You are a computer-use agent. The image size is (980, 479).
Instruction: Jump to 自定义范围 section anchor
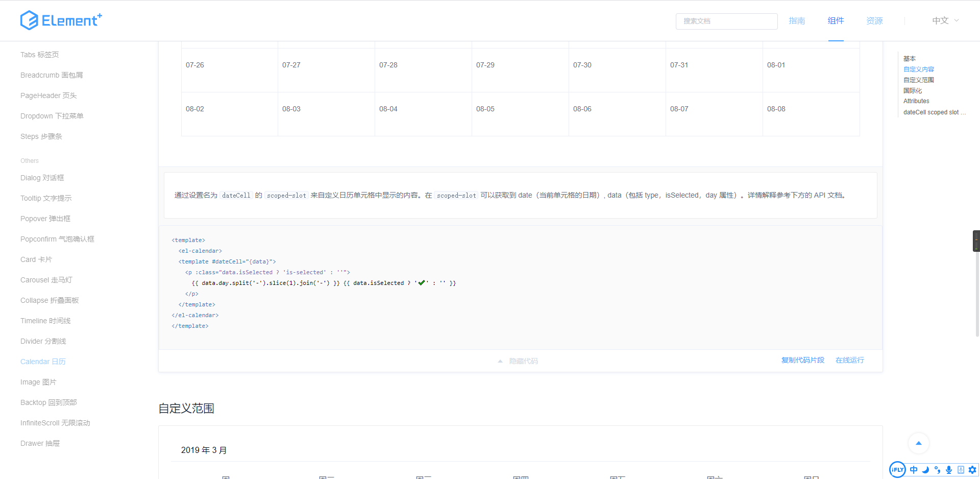click(919, 80)
